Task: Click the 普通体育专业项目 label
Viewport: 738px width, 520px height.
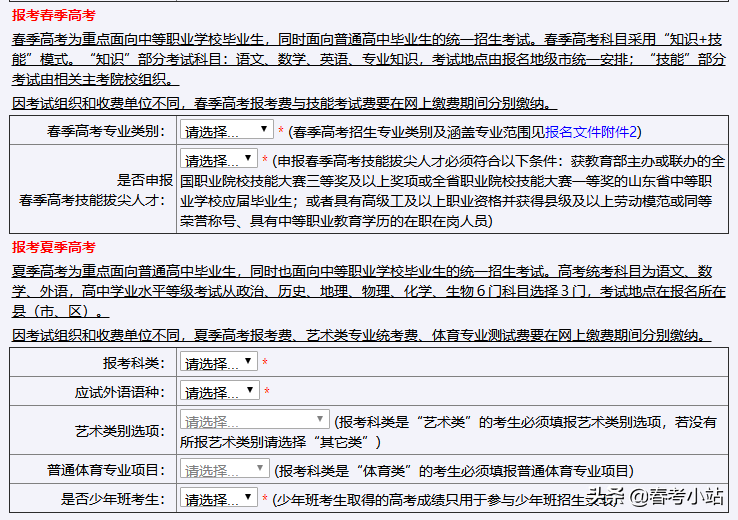Action: 106,470
